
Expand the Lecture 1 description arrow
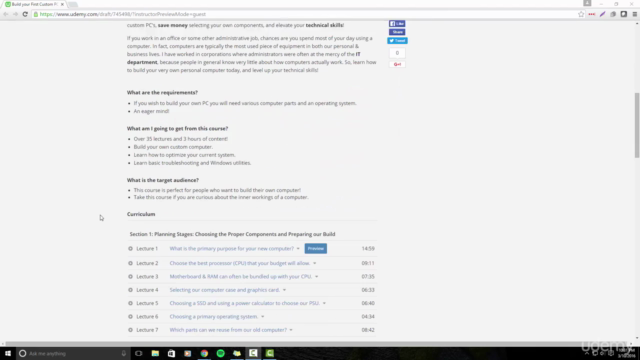click(x=298, y=249)
